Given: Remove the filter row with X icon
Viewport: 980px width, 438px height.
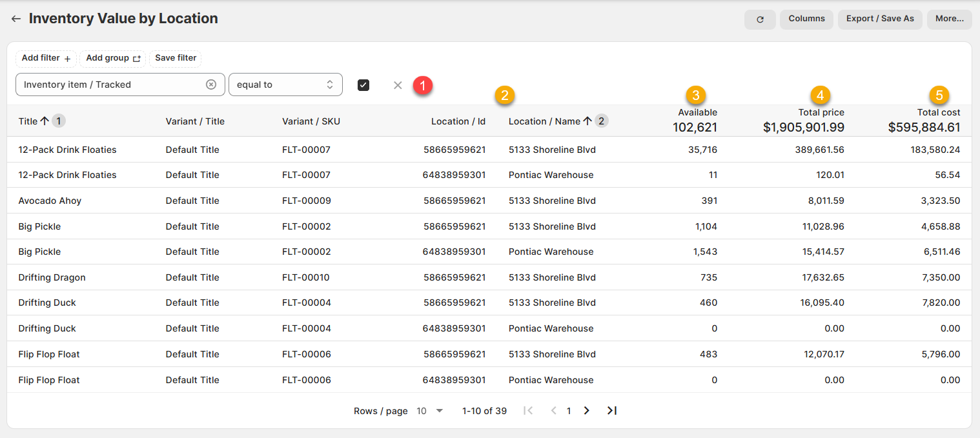Looking at the screenshot, I should pos(398,85).
